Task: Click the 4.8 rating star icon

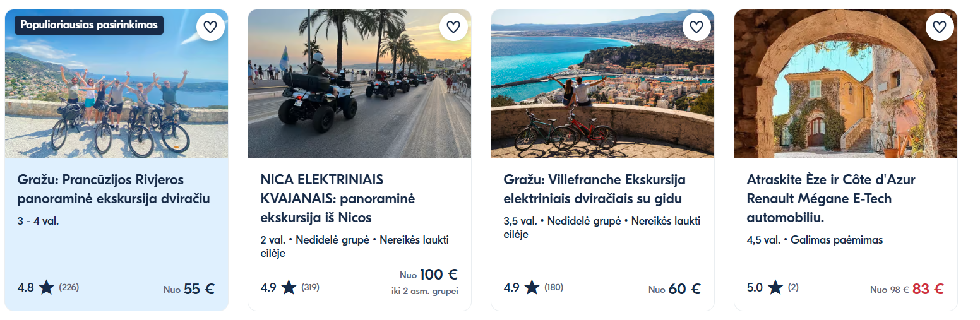Action: pos(46,288)
